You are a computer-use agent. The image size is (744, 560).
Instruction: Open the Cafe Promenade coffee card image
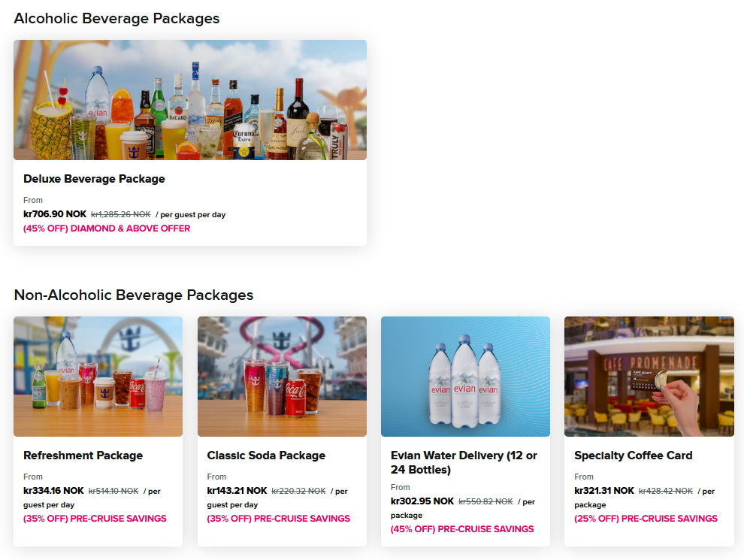pos(649,377)
